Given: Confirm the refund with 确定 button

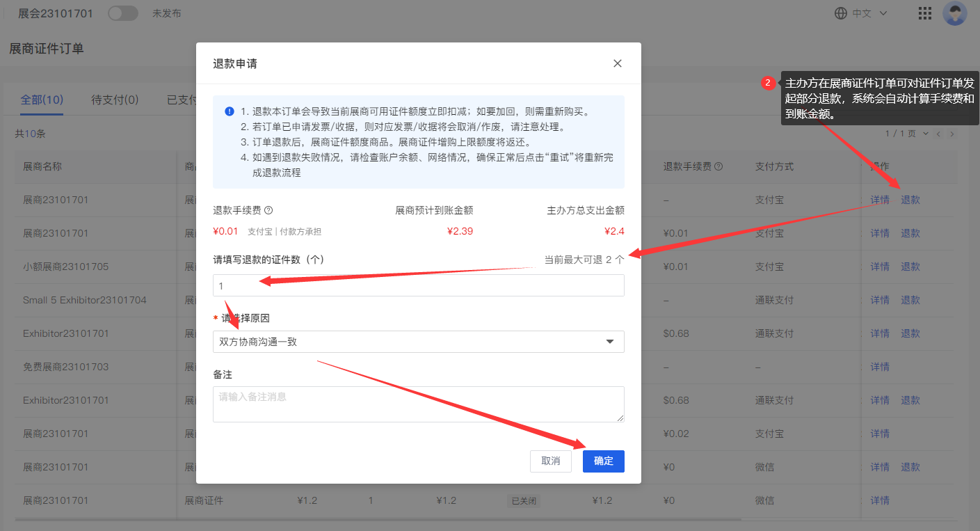Looking at the screenshot, I should tap(602, 461).
